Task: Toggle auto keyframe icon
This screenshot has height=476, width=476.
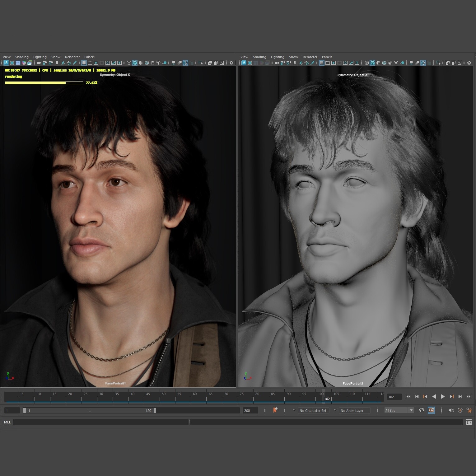Action: coord(460,410)
